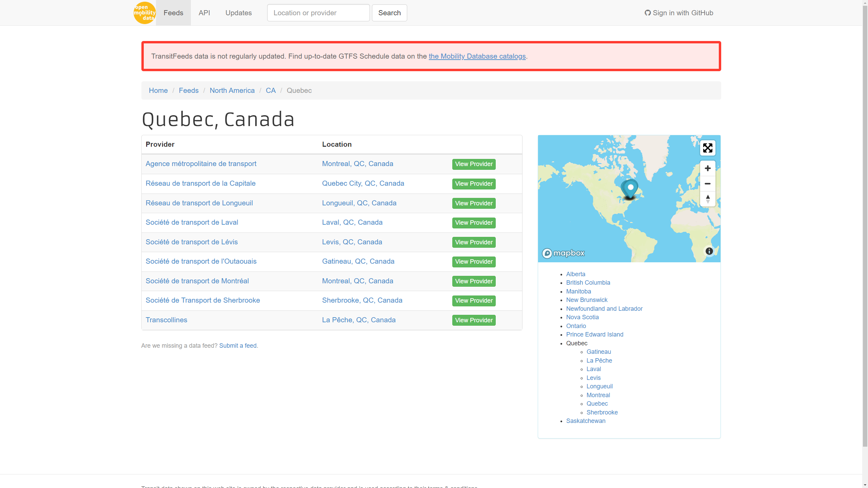This screenshot has height=488, width=868.
Task: Select Sherbrooke under Quebec list
Action: [x=602, y=412]
